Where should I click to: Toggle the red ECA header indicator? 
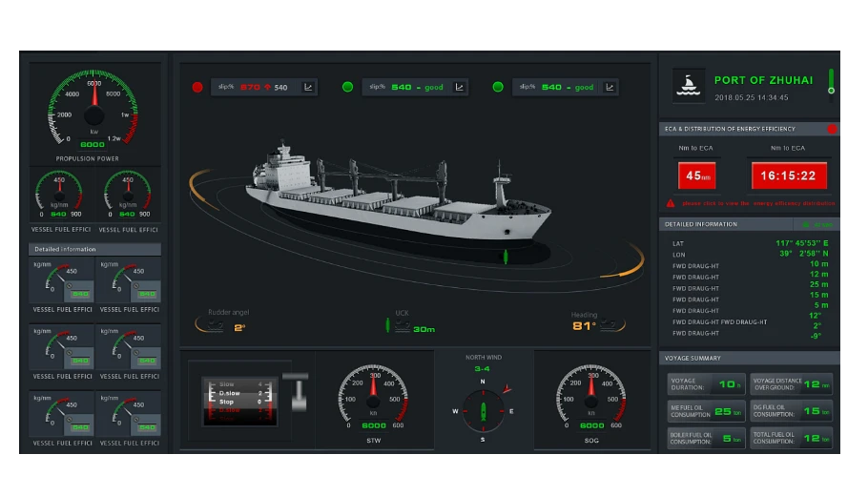(831, 129)
